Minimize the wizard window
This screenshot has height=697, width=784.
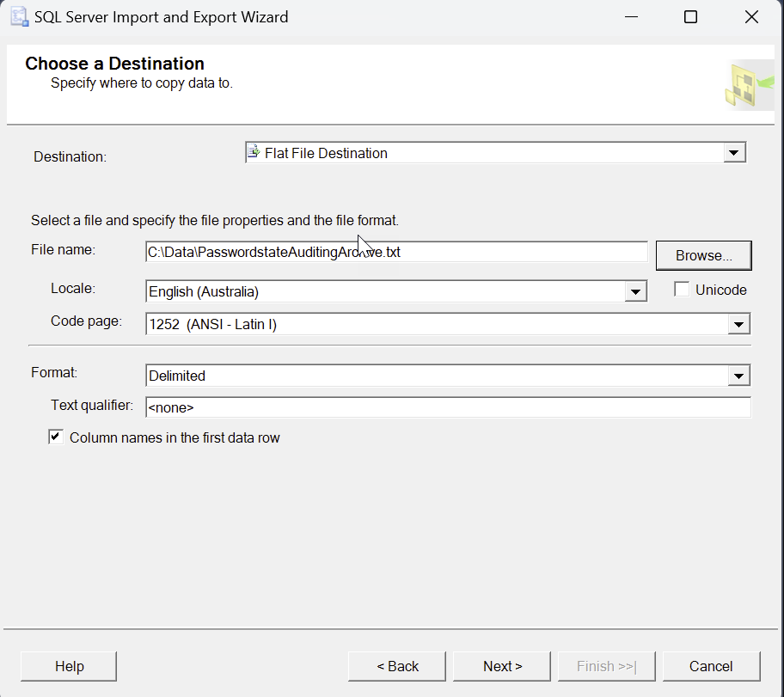pyautogui.click(x=632, y=17)
